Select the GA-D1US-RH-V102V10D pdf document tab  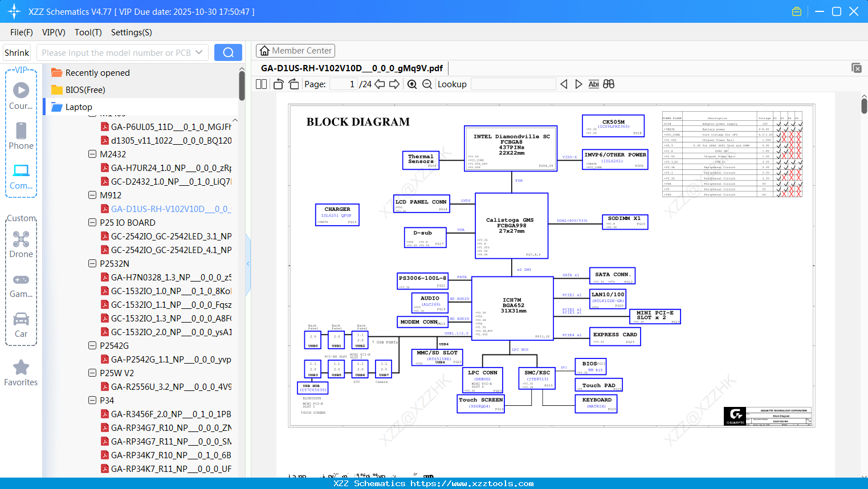click(352, 68)
